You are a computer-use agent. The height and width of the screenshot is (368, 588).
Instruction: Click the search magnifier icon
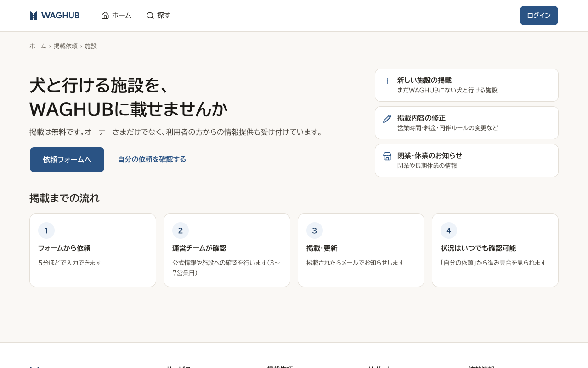(150, 16)
